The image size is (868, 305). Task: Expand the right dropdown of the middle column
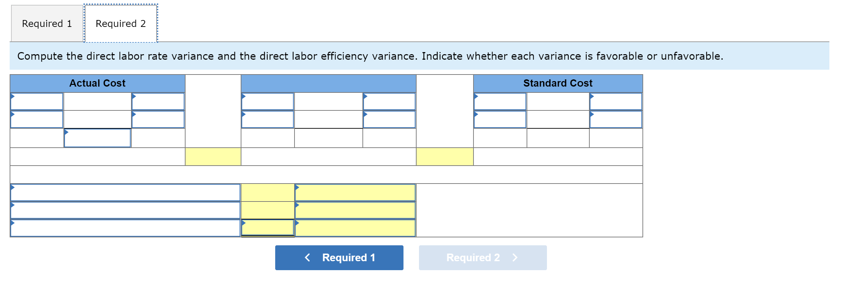click(389, 102)
